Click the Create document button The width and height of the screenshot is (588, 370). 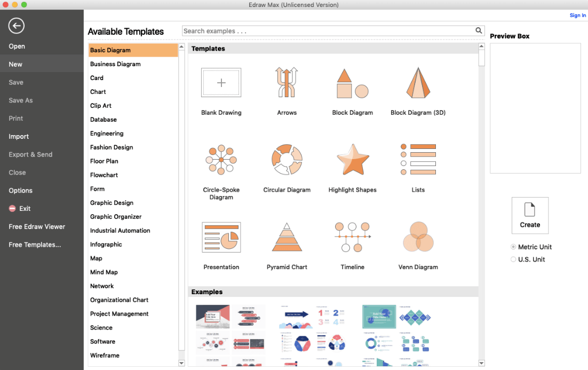coord(530,215)
